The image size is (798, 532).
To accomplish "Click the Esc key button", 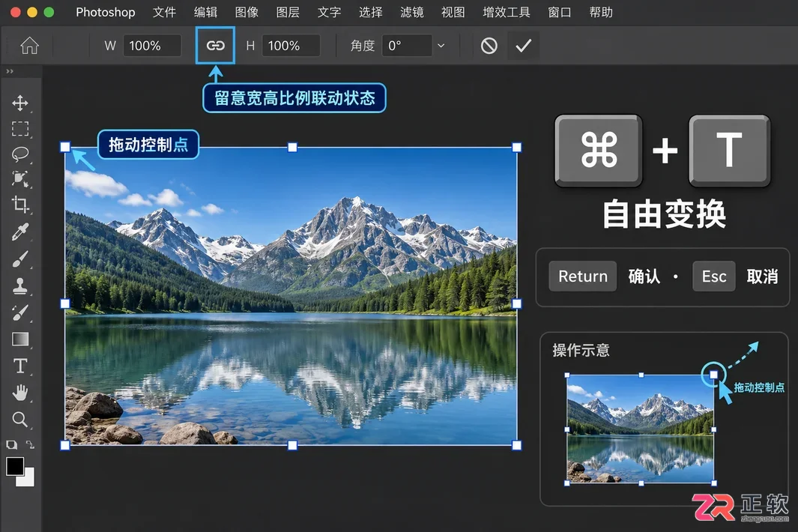I will pos(714,276).
